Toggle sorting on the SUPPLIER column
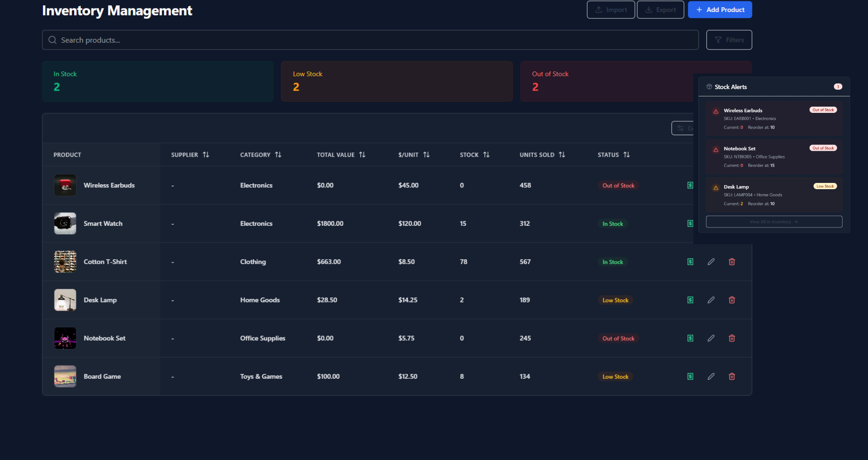This screenshot has width=868, height=460. 206,154
